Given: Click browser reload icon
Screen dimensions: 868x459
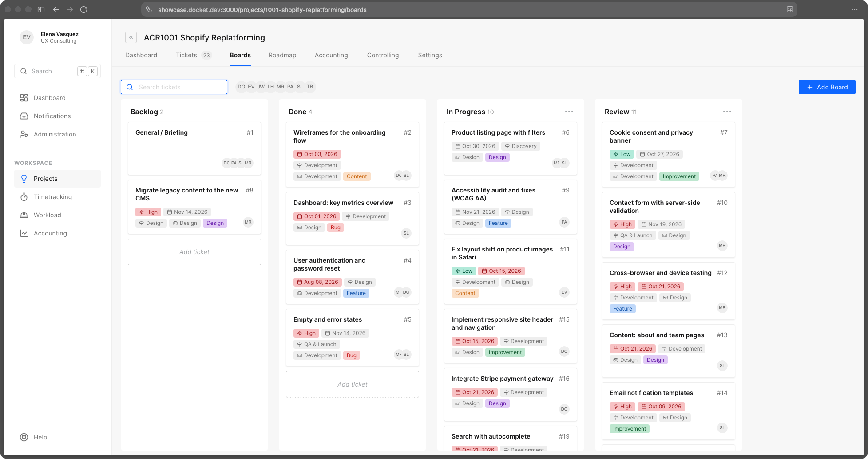Looking at the screenshot, I should click(x=83, y=9).
